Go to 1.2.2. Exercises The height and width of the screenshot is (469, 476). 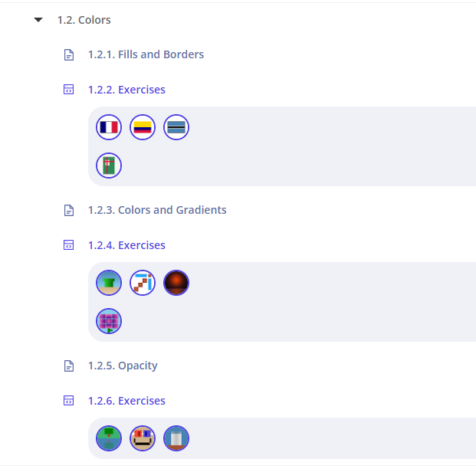tap(126, 90)
